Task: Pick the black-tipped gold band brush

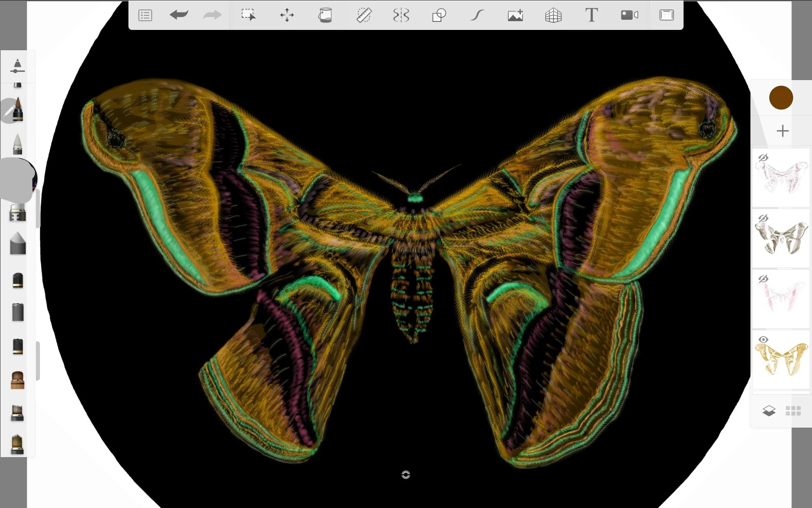Action: (18, 346)
